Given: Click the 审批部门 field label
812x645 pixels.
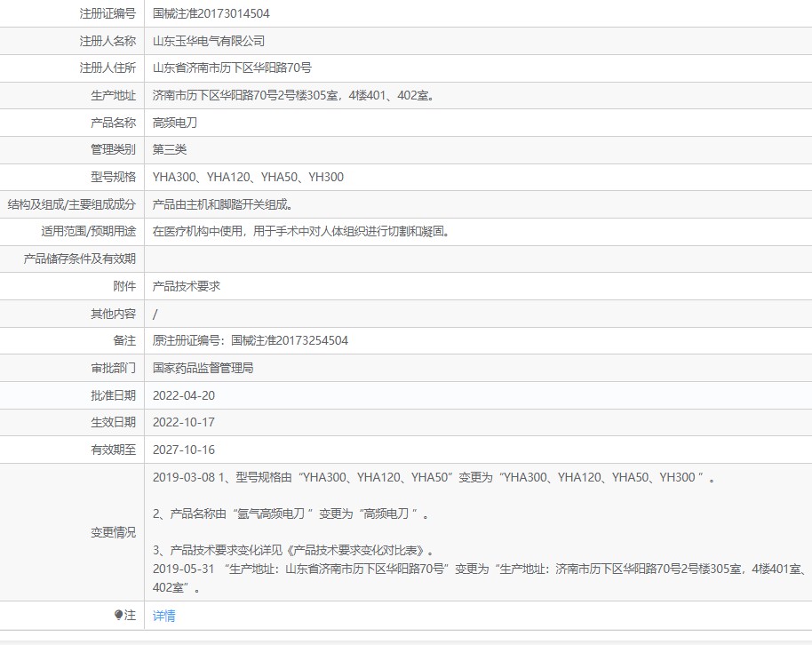Looking at the screenshot, I should click(114, 368).
